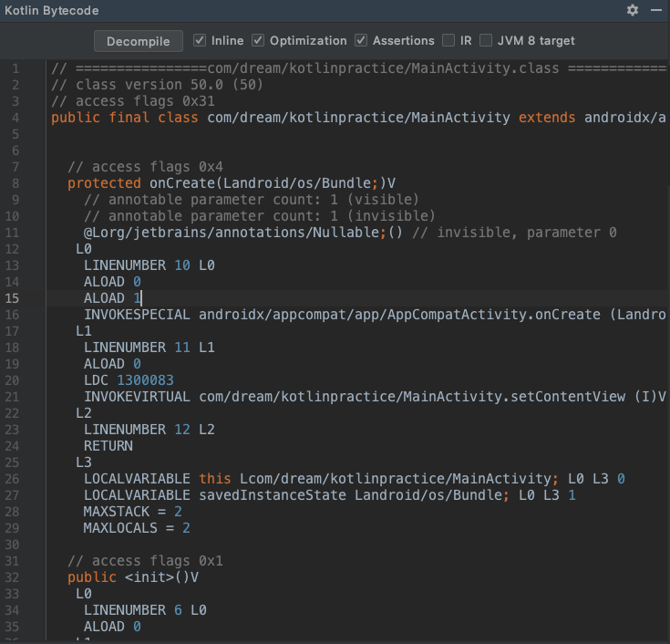Click the 'public final class' declaration line
Viewport: 670px width, 644px height.
click(x=358, y=118)
